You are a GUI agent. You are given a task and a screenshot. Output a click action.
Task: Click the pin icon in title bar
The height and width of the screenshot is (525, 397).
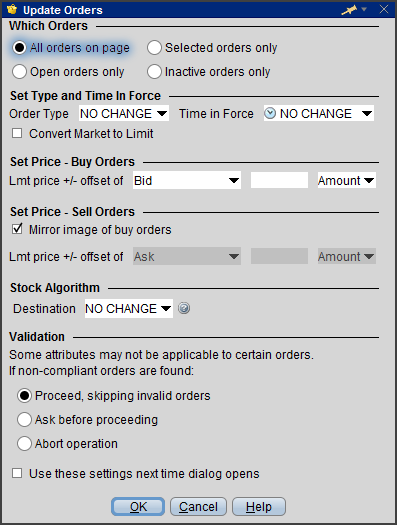point(349,10)
